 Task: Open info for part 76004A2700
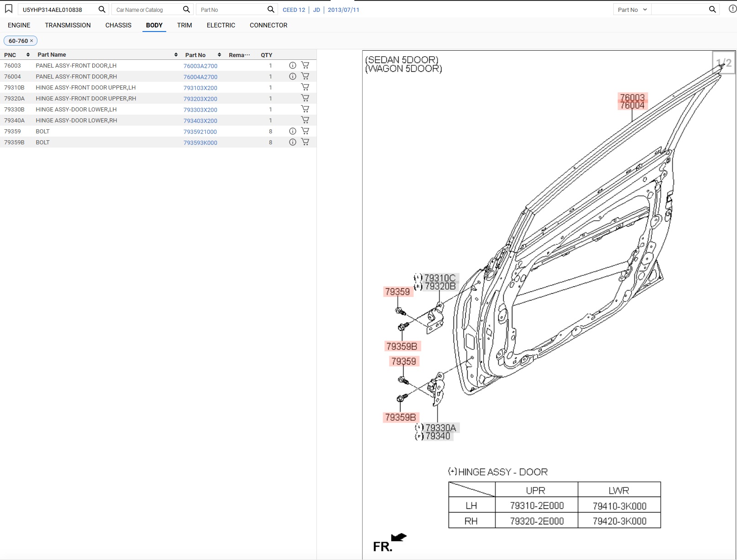pos(293,76)
